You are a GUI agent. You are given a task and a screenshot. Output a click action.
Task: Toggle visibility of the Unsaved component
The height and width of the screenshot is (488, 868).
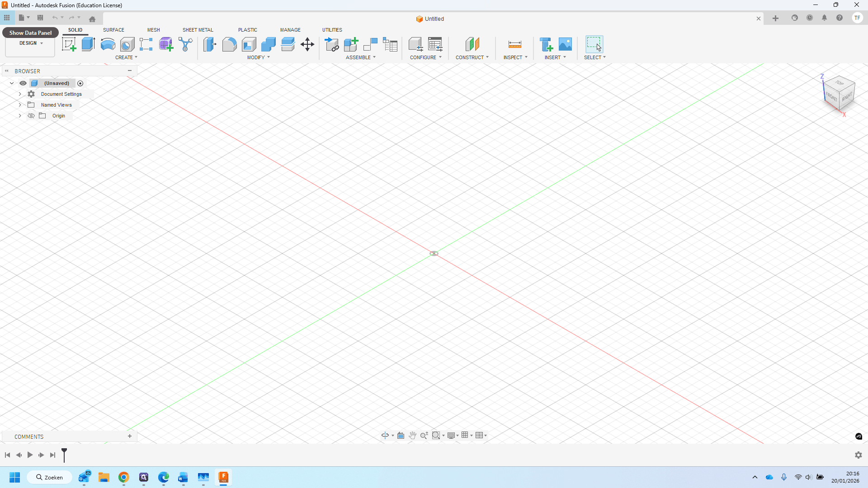[23, 83]
